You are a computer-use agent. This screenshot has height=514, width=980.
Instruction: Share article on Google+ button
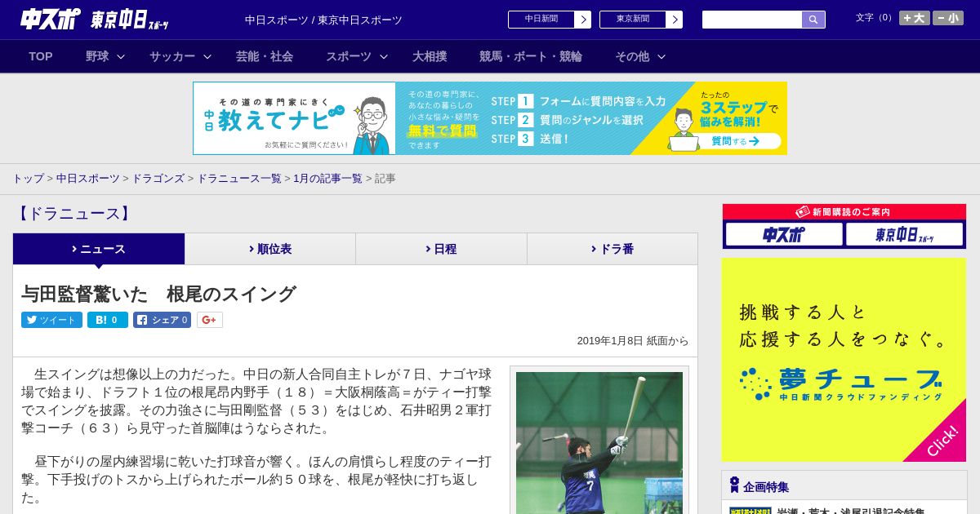(210, 320)
